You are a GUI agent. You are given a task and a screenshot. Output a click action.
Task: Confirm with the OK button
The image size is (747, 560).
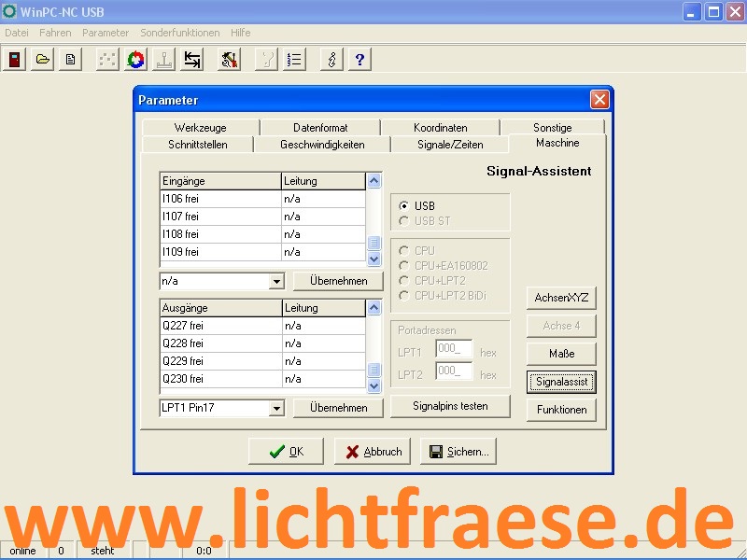pyautogui.click(x=286, y=452)
